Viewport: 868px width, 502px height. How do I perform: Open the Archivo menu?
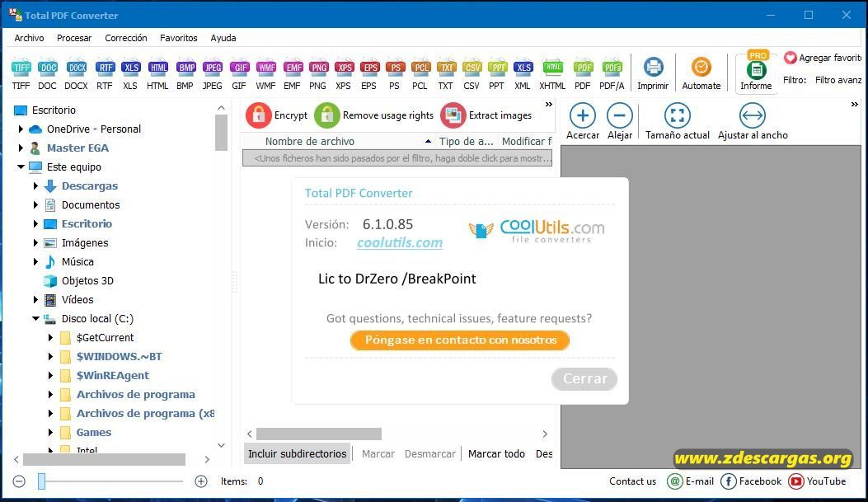[x=29, y=38]
